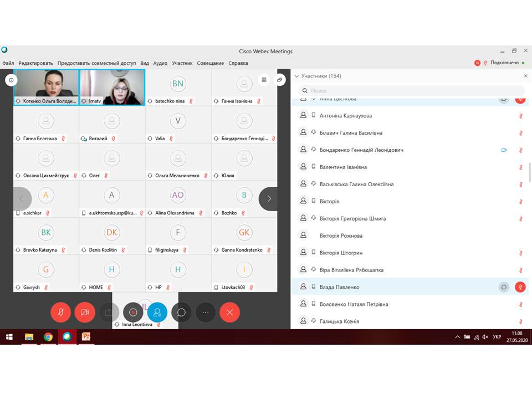Click the record meeting button
Viewport: 532px width, 399px height.
tap(133, 313)
